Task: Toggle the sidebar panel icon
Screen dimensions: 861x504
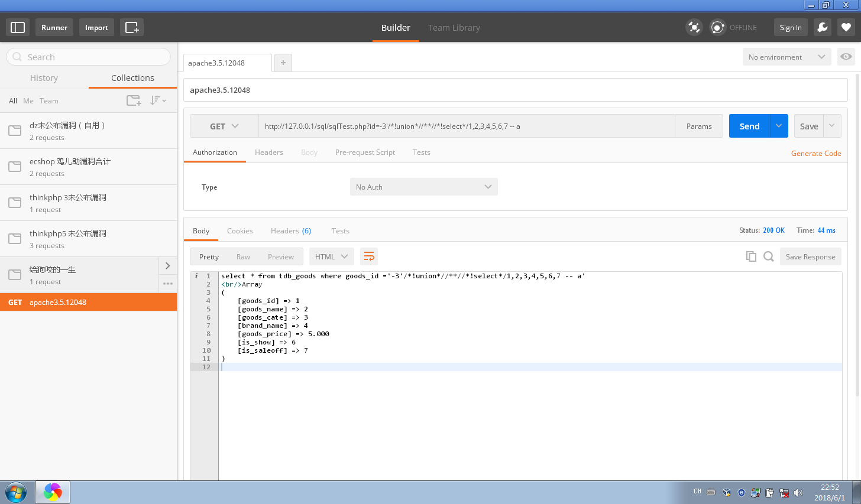Action: point(18,27)
